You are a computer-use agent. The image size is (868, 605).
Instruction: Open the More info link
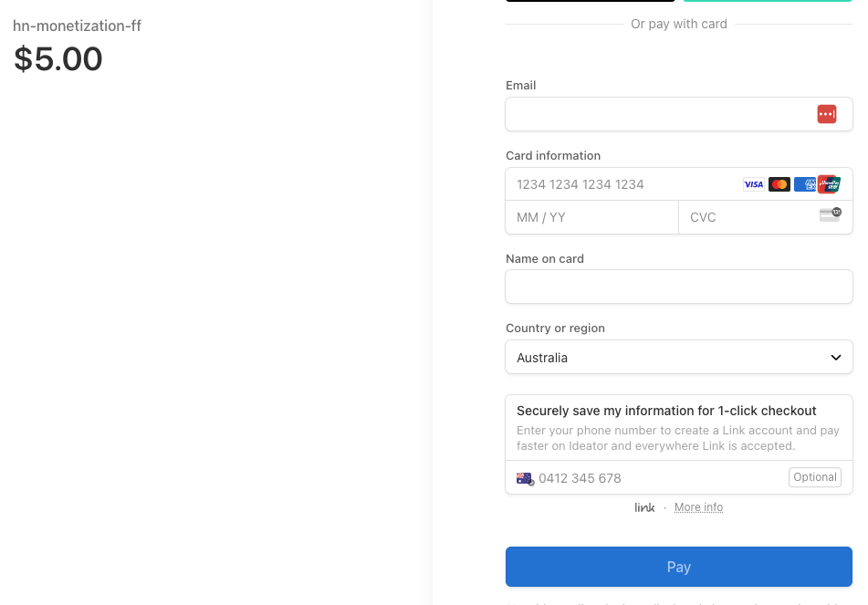(x=698, y=507)
